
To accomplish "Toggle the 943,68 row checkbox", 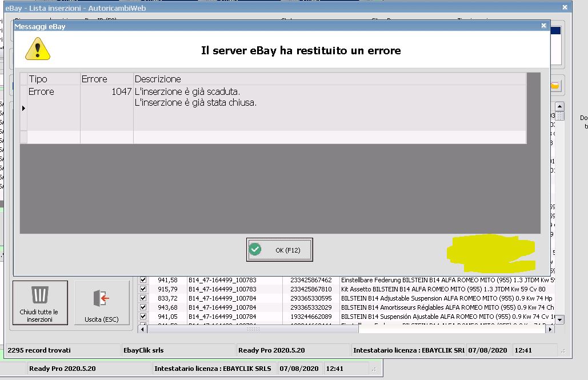I will pos(143,307).
